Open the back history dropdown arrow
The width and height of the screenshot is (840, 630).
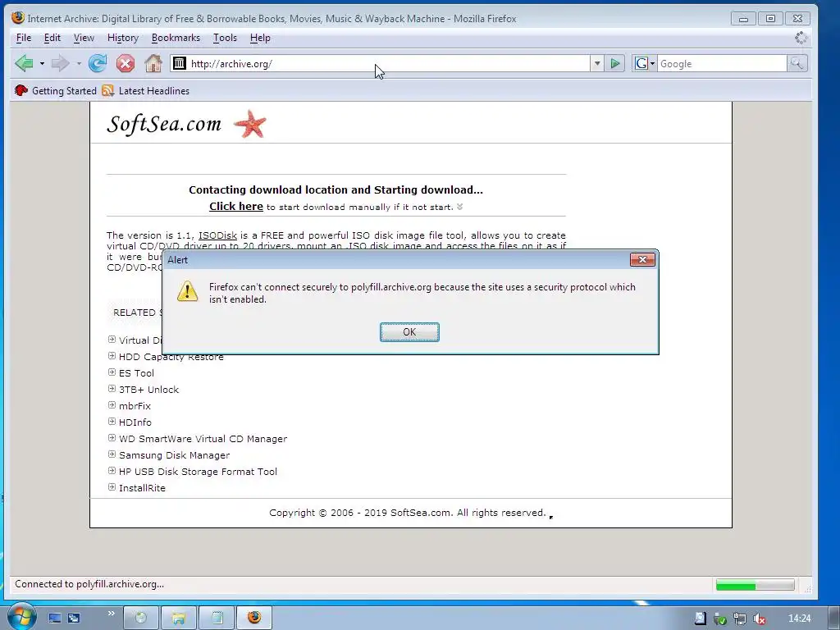coord(42,64)
